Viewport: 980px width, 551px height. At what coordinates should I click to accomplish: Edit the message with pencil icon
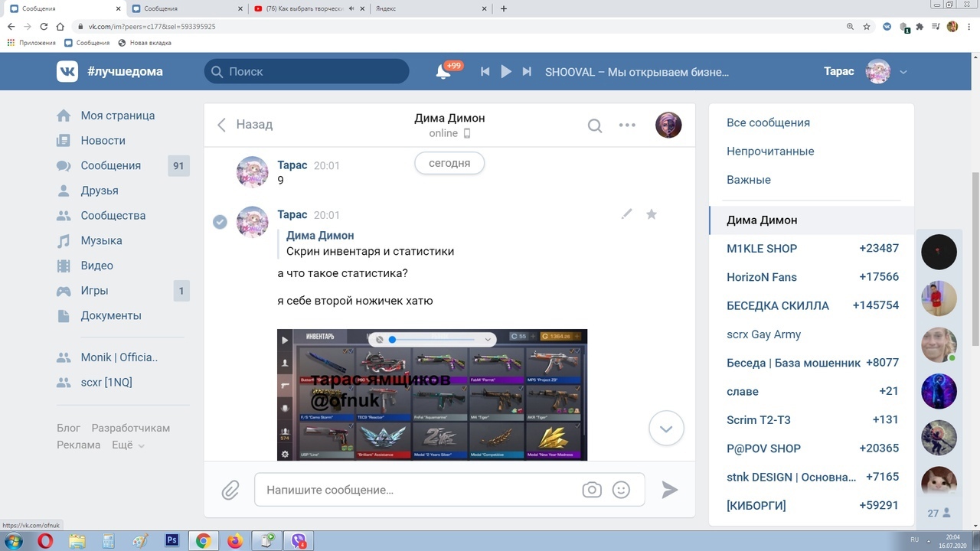pyautogui.click(x=627, y=214)
